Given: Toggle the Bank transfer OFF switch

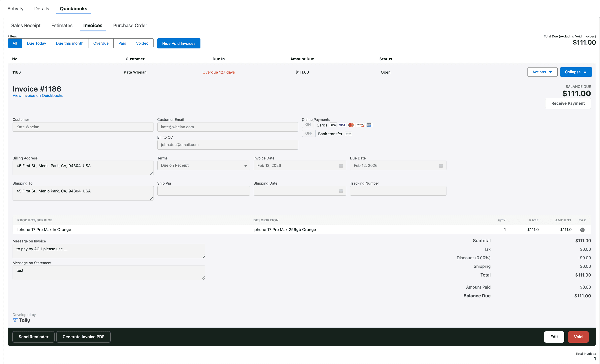Looking at the screenshot, I should click(309, 133).
